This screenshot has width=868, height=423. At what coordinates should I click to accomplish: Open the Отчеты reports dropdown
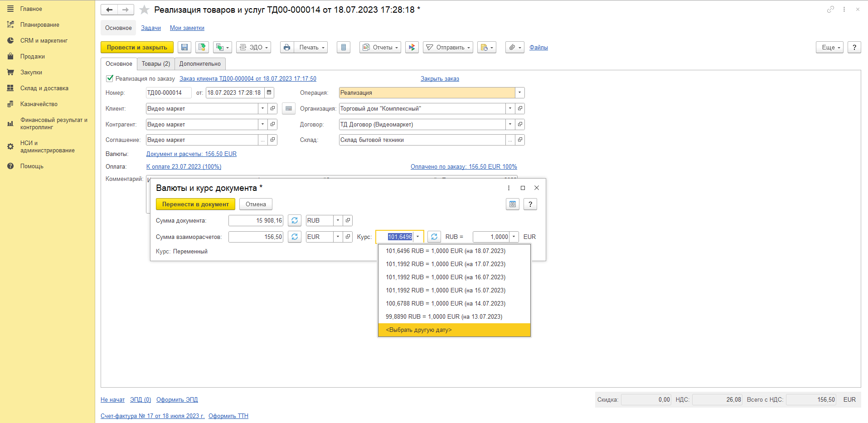coord(380,47)
